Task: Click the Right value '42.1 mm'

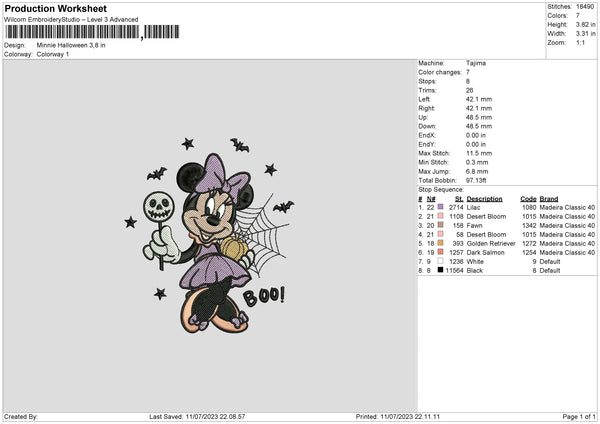Action: [479, 108]
